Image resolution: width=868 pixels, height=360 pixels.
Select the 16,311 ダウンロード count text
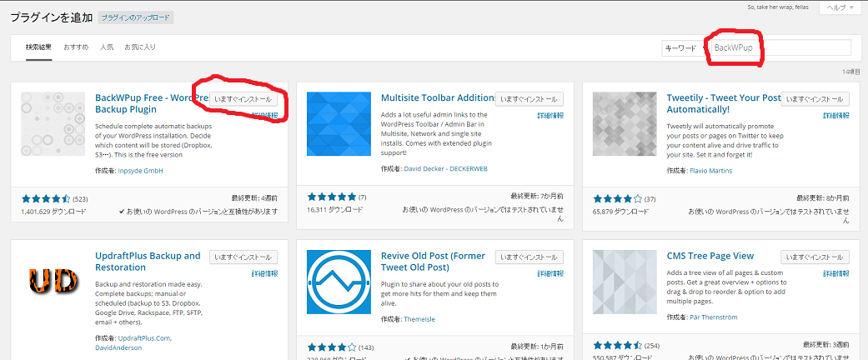[x=334, y=210]
